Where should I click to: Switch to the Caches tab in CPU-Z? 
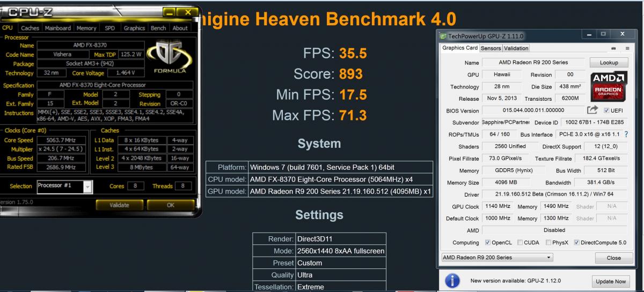click(30, 28)
